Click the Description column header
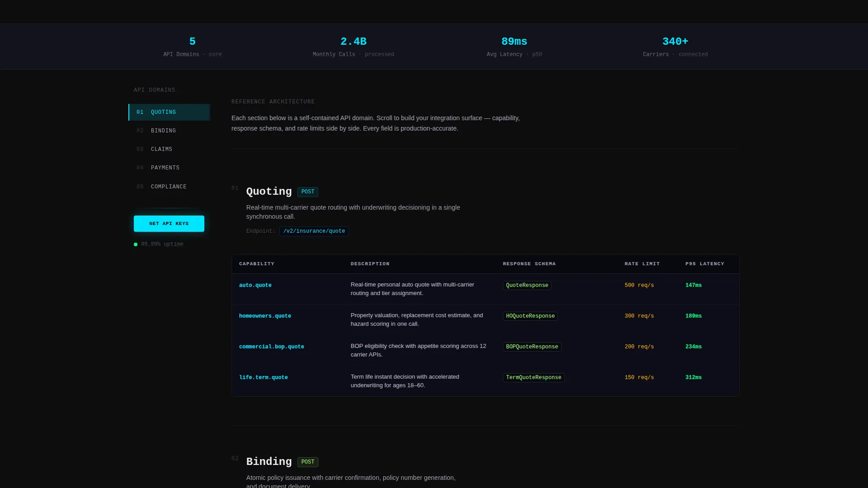The width and height of the screenshot is (868, 488). click(x=370, y=264)
